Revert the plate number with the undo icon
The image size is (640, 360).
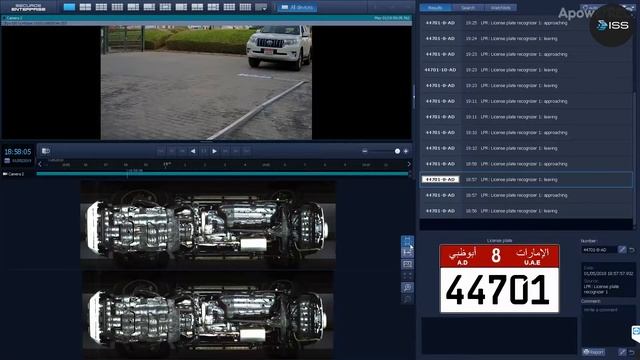point(632,249)
